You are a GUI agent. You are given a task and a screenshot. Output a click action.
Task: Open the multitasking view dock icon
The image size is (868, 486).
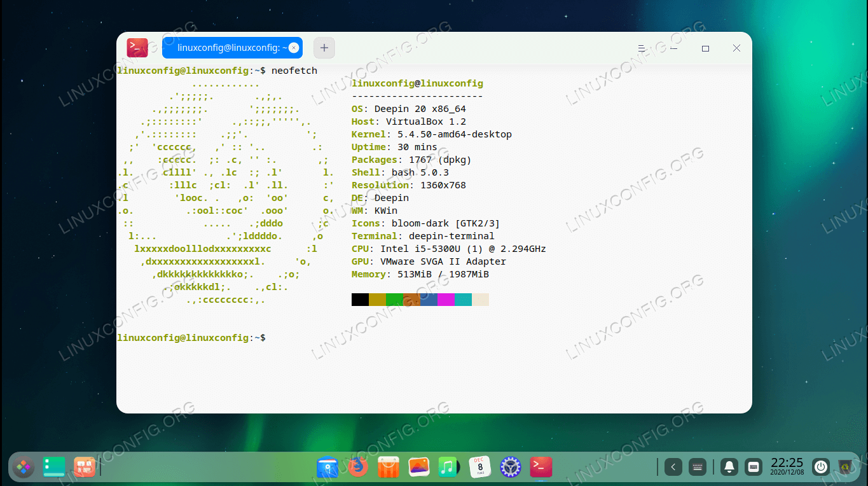tap(84, 468)
